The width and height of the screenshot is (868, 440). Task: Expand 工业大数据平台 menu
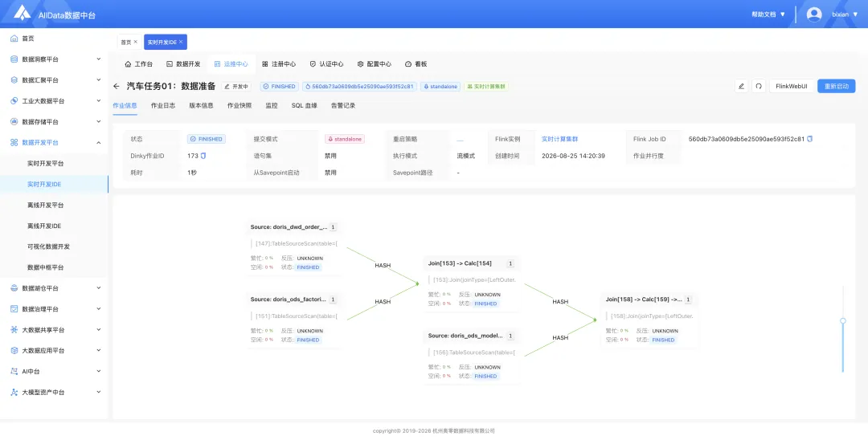(x=54, y=101)
